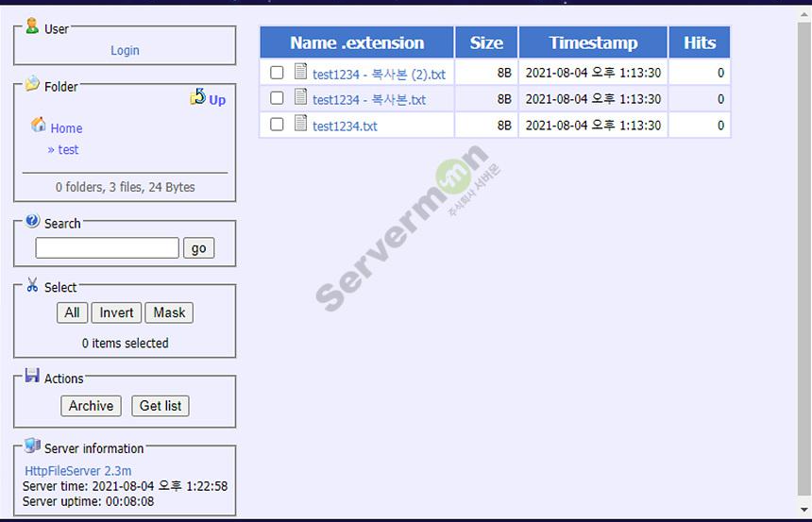Go up one folder via Up link
This screenshot has height=522, width=812.
coord(217,100)
